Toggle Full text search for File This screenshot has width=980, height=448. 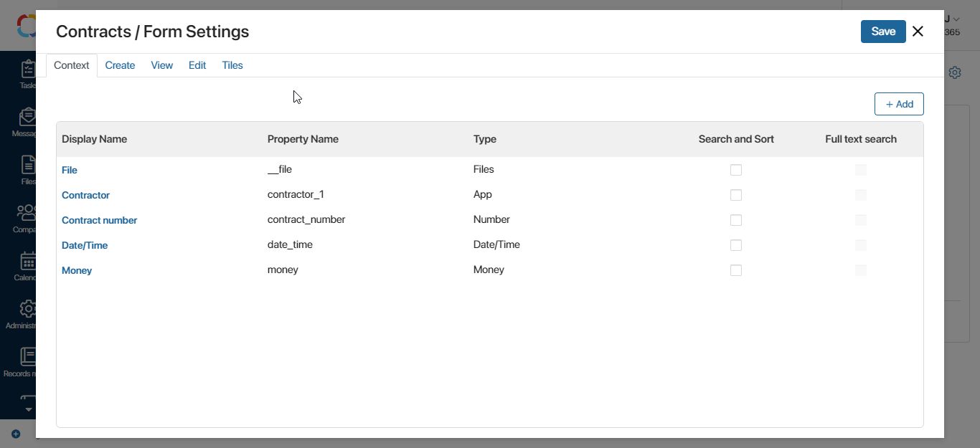point(861,170)
